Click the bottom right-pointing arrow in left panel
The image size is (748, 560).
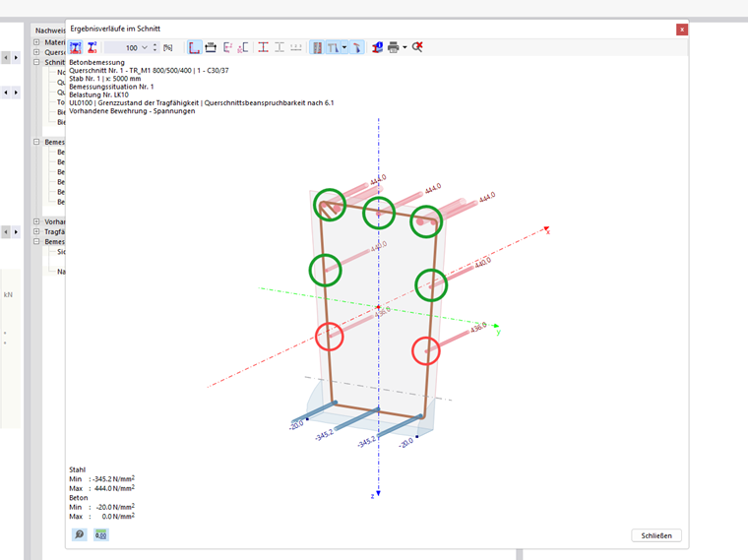pos(16,232)
